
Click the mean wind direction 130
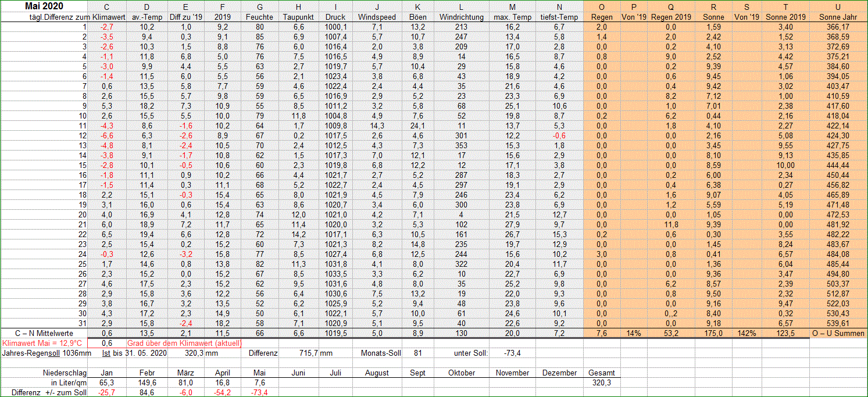tap(462, 333)
